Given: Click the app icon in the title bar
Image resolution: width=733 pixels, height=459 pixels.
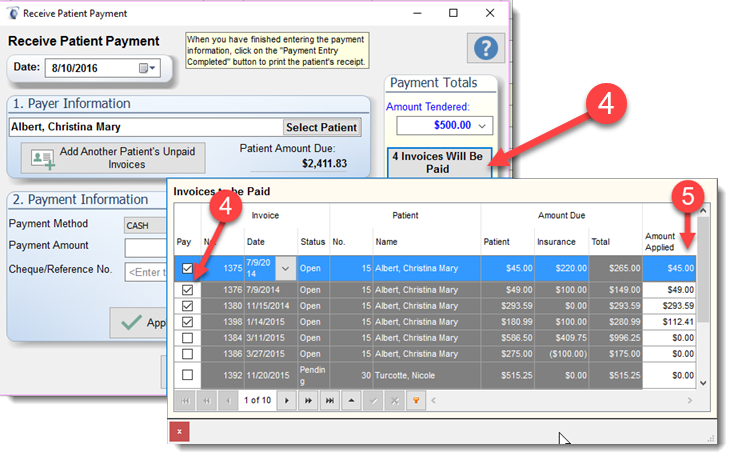Looking at the screenshot, I should 14,13.
